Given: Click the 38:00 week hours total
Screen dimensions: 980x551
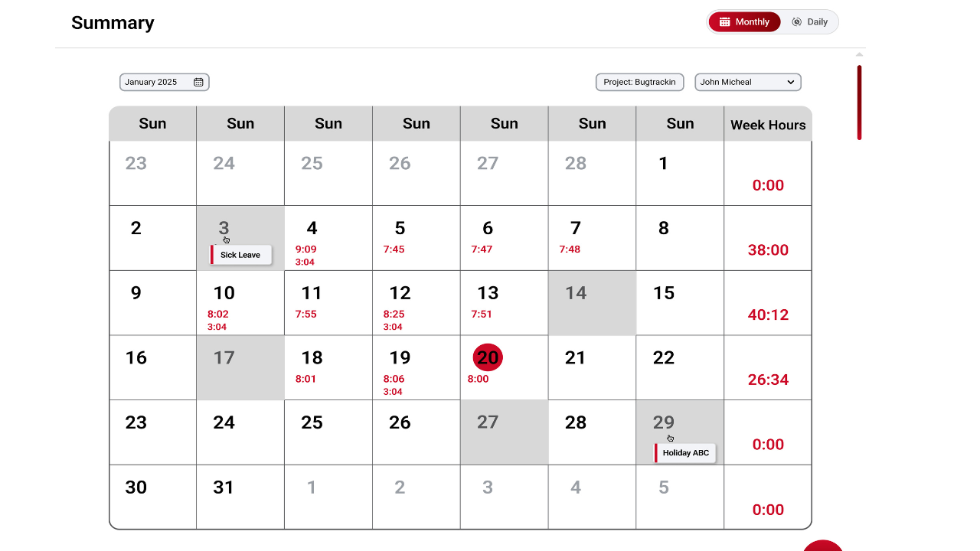Looking at the screenshot, I should tap(768, 250).
